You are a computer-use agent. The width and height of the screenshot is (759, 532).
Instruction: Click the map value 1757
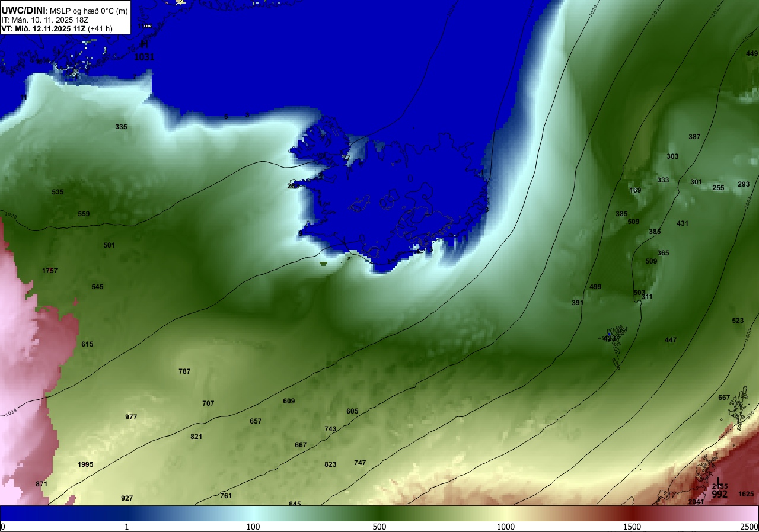[x=50, y=271]
